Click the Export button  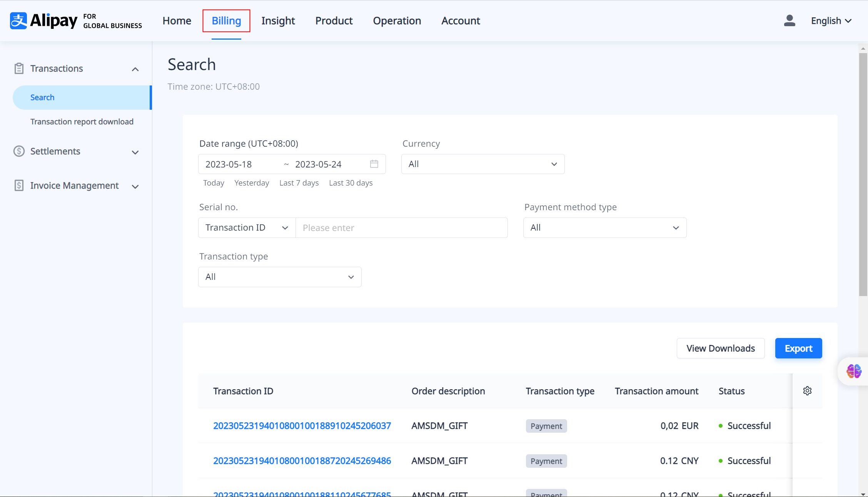798,348
